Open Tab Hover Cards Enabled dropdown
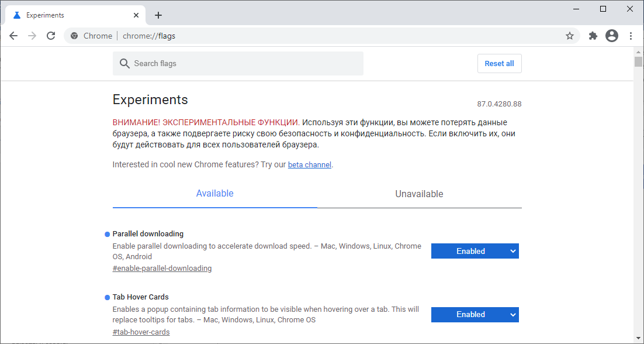The height and width of the screenshot is (344, 644). coord(475,314)
